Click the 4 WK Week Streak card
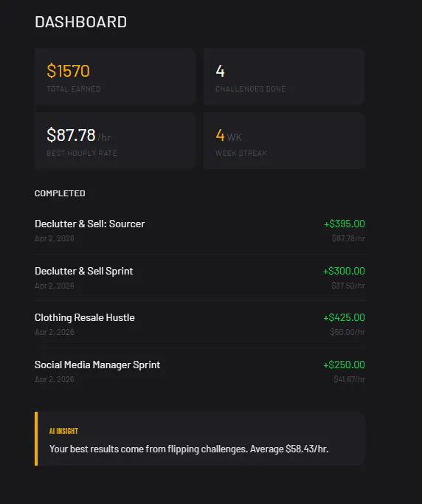The width and height of the screenshot is (422, 504). (x=284, y=140)
